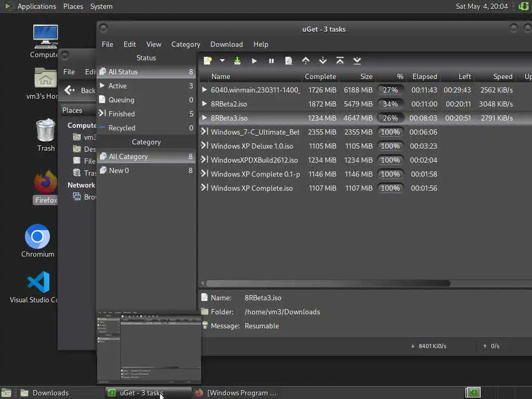Image resolution: width=532 pixels, height=399 pixels.
Task: Move selected download to top
Action: (340, 61)
